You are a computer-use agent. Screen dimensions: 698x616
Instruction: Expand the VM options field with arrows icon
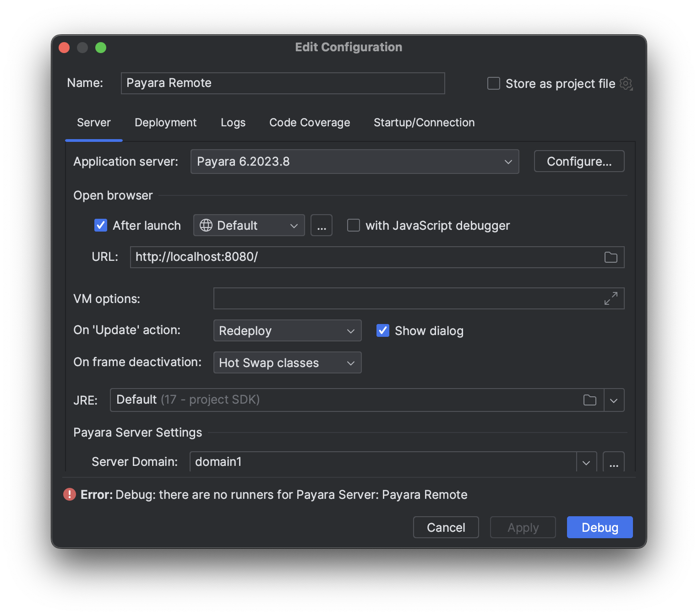[x=611, y=298]
